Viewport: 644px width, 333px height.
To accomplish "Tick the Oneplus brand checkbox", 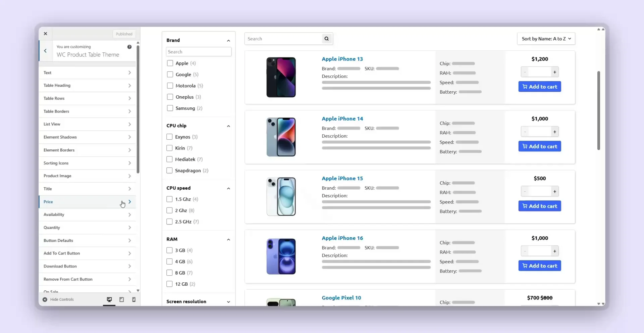I will 170,97.
